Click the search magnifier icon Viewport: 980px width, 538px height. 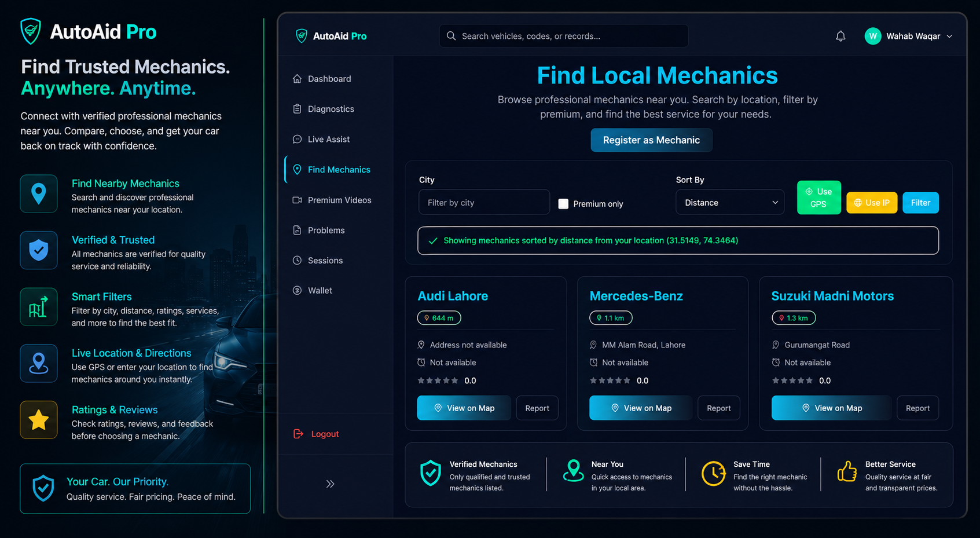(451, 36)
